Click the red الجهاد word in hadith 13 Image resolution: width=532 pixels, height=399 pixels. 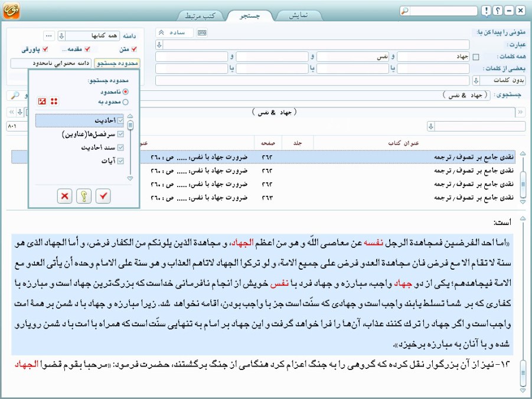[x=27, y=364]
